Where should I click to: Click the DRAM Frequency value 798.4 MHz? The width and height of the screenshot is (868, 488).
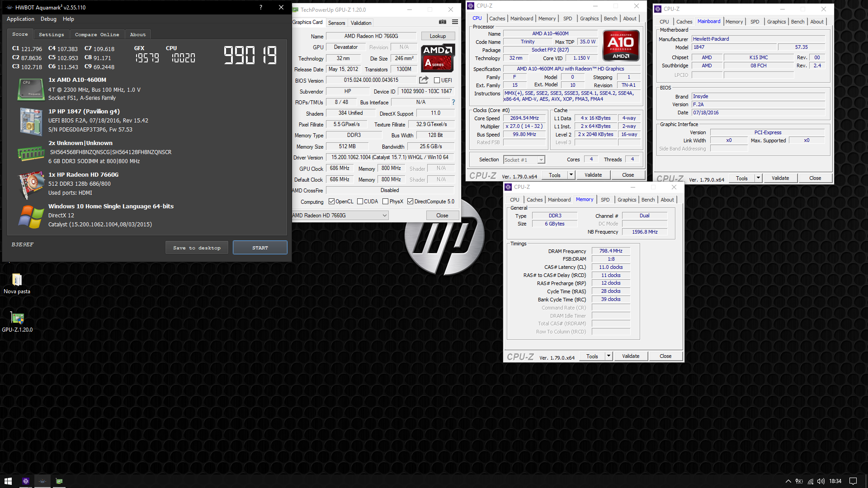tap(611, 251)
